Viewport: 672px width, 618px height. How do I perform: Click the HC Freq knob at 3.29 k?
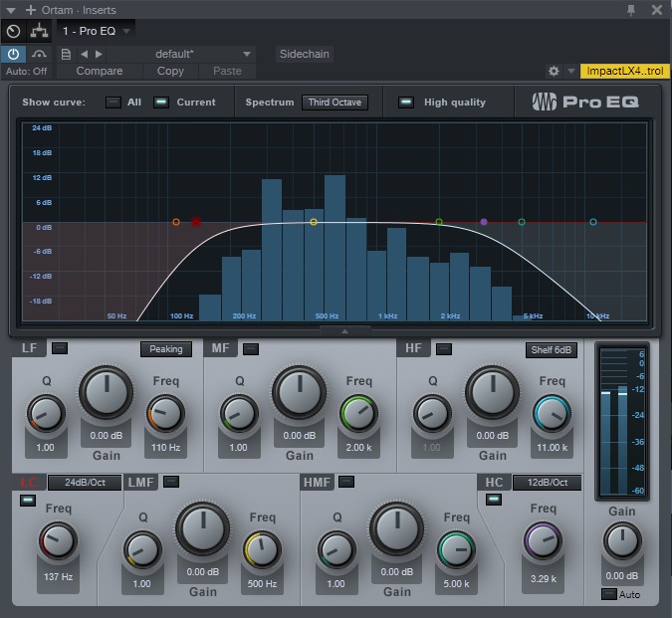pyautogui.click(x=543, y=540)
